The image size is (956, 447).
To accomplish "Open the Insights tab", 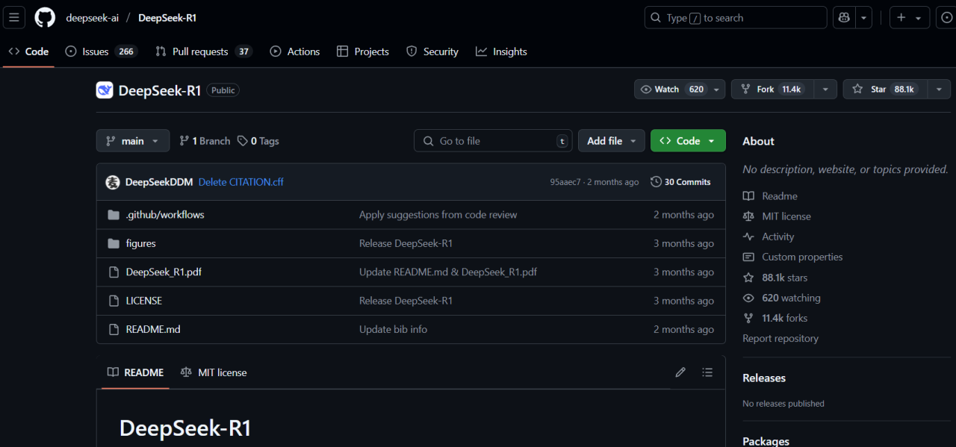I will coord(501,52).
